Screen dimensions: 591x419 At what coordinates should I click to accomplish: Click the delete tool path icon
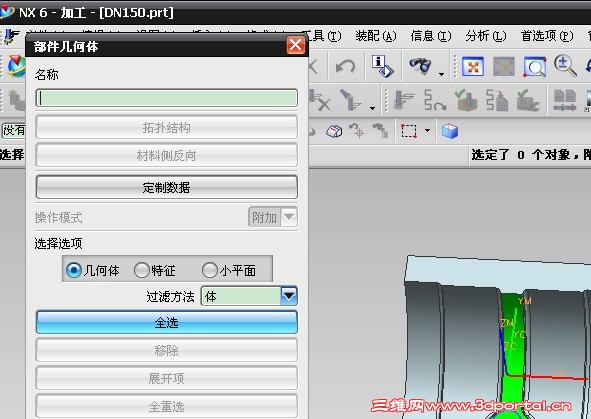[x=320, y=100]
